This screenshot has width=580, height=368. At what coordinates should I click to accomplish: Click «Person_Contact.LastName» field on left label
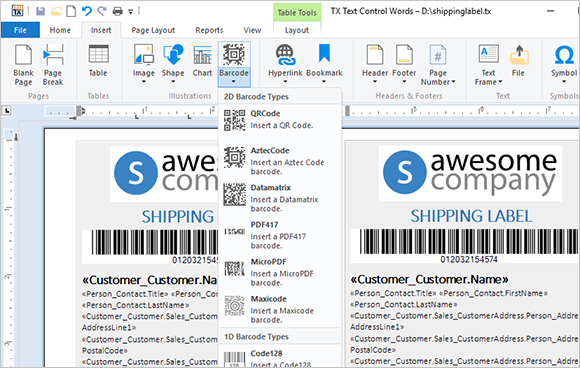(135, 305)
